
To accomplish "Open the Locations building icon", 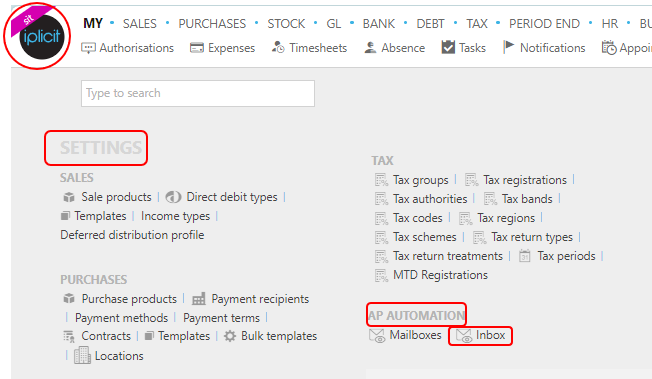I will (x=82, y=356).
